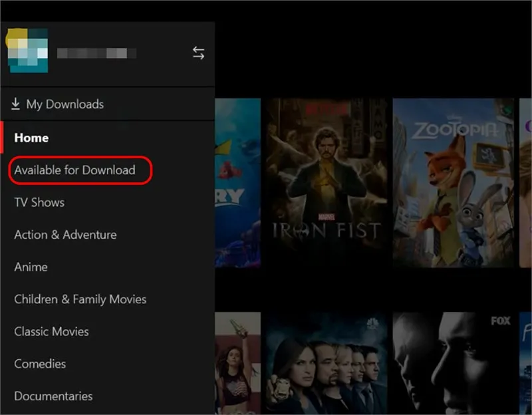Browse the Documentaries category
This screenshot has height=415, width=532.
pos(53,396)
